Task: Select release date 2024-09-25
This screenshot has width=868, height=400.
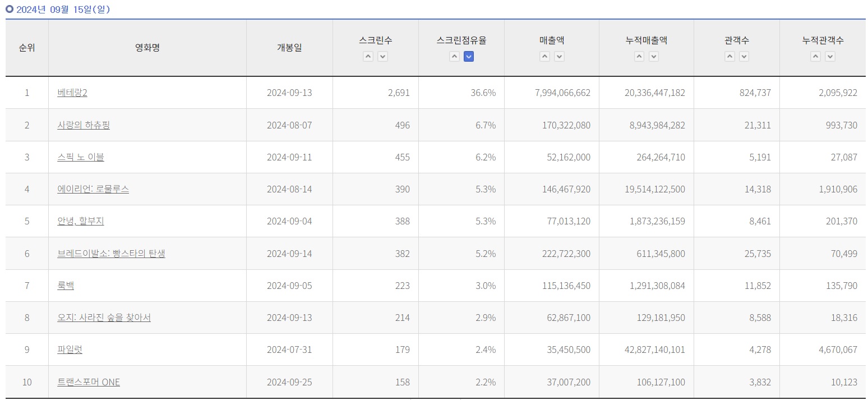Action: click(x=289, y=382)
